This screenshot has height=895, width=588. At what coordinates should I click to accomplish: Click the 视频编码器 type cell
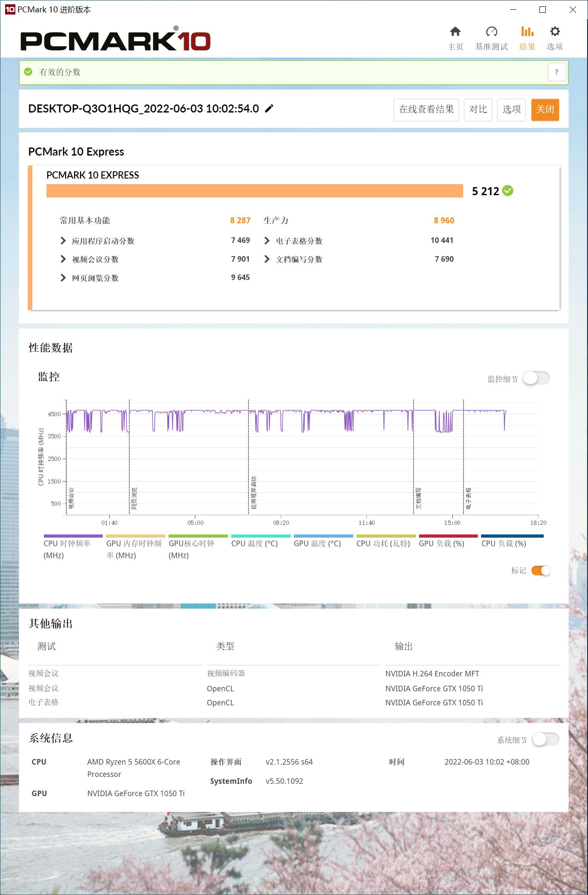(226, 673)
